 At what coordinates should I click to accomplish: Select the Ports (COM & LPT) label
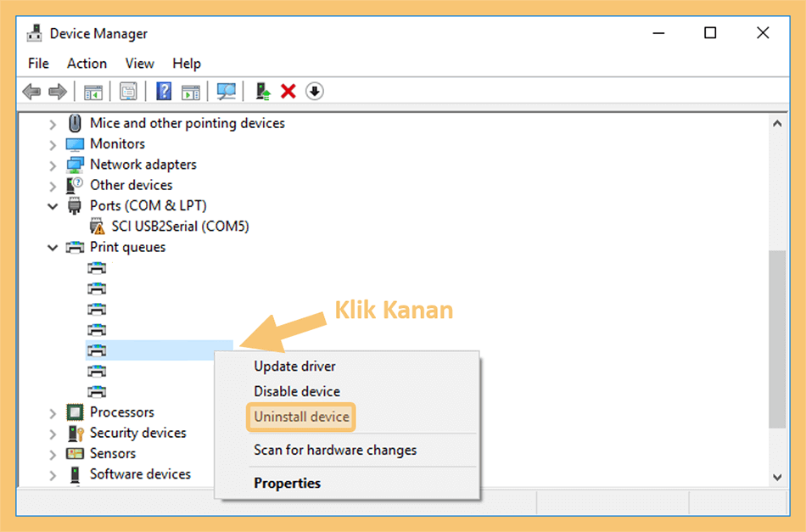coord(148,205)
